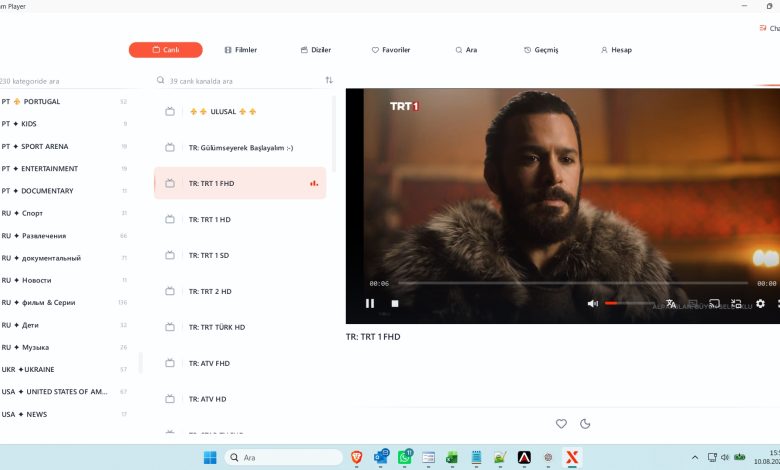Focus the live channel search field

244,81
